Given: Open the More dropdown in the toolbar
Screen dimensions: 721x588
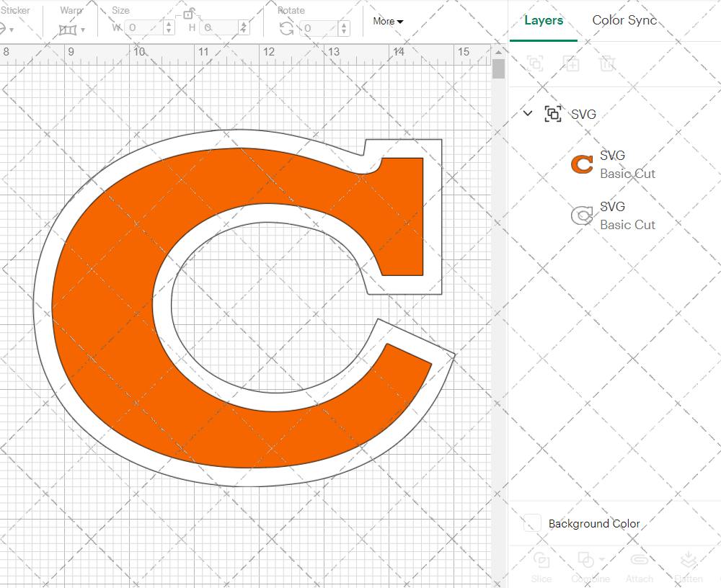Looking at the screenshot, I should click(387, 22).
